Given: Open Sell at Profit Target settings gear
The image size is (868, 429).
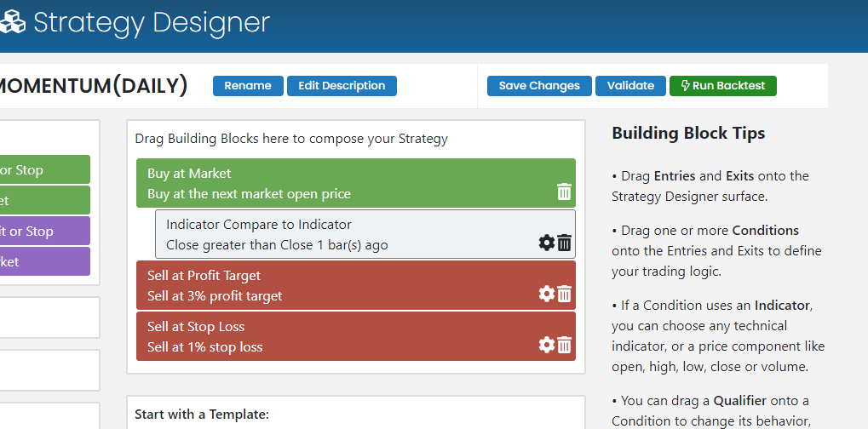Looking at the screenshot, I should click(547, 295).
